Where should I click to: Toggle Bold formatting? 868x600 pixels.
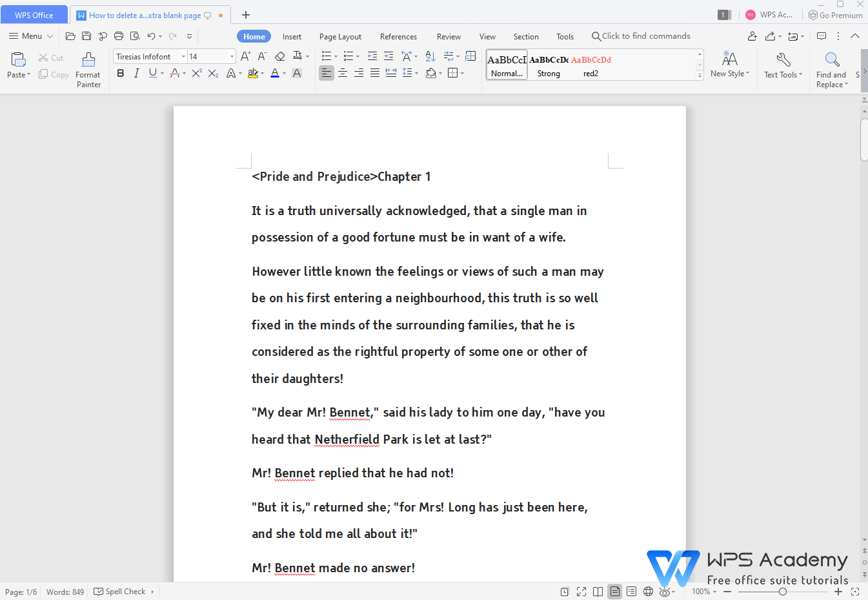121,74
